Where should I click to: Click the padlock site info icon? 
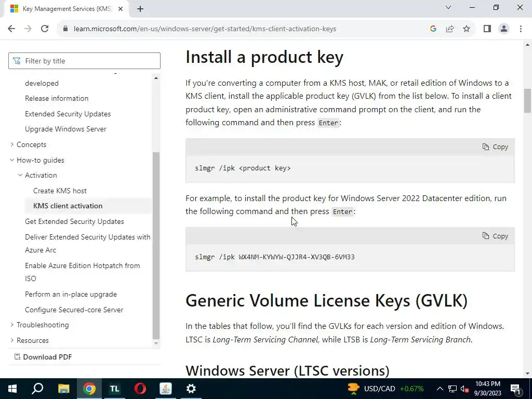[65, 29]
